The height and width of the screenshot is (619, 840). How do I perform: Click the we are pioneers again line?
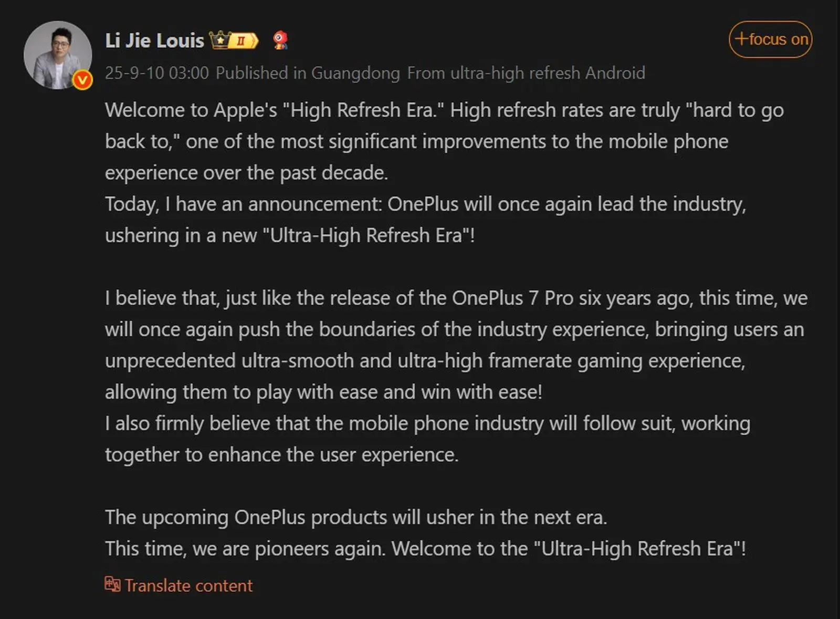(x=425, y=549)
